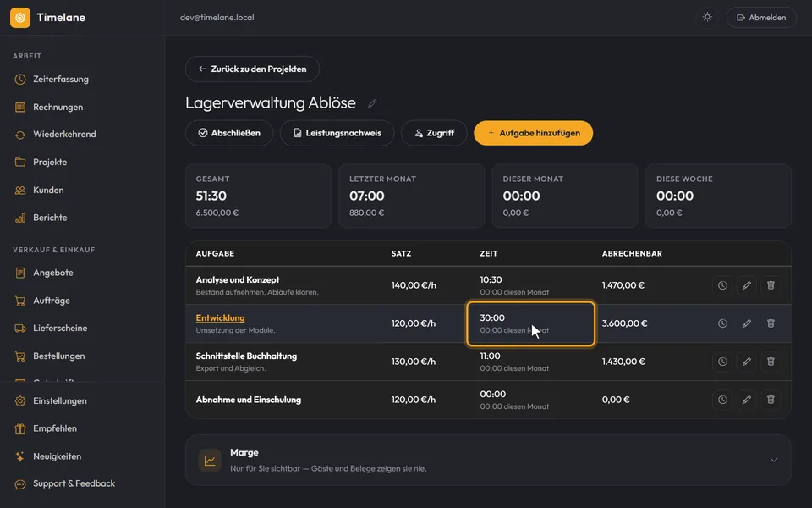Viewport: 812px width, 508px height.
Task: Click the Abmelden logout button
Action: (761, 18)
